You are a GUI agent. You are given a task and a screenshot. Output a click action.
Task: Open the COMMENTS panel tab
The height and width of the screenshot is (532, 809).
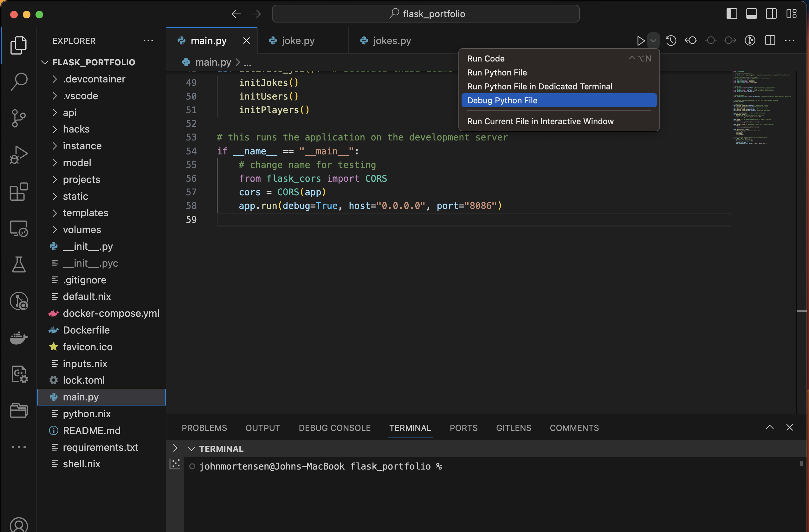574,428
